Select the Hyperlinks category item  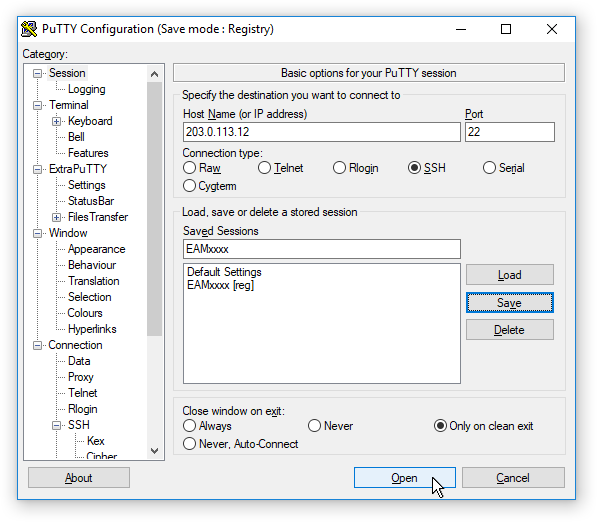(x=92, y=329)
